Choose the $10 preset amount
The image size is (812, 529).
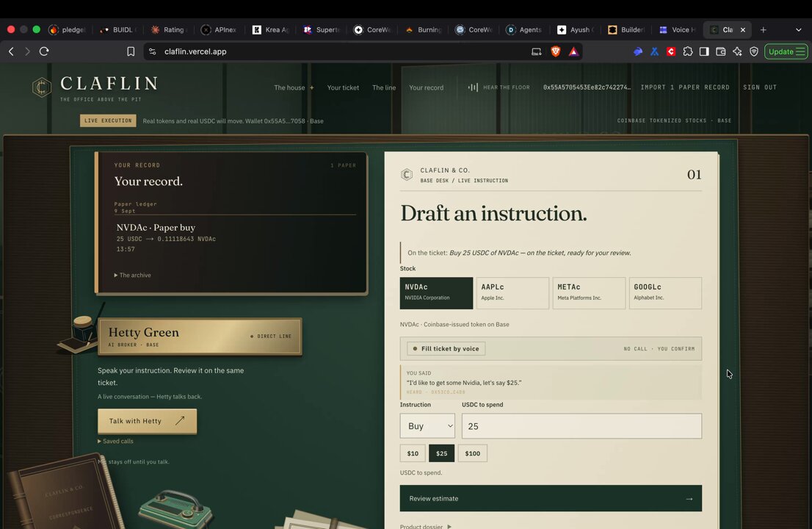pyautogui.click(x=413, y=453)
